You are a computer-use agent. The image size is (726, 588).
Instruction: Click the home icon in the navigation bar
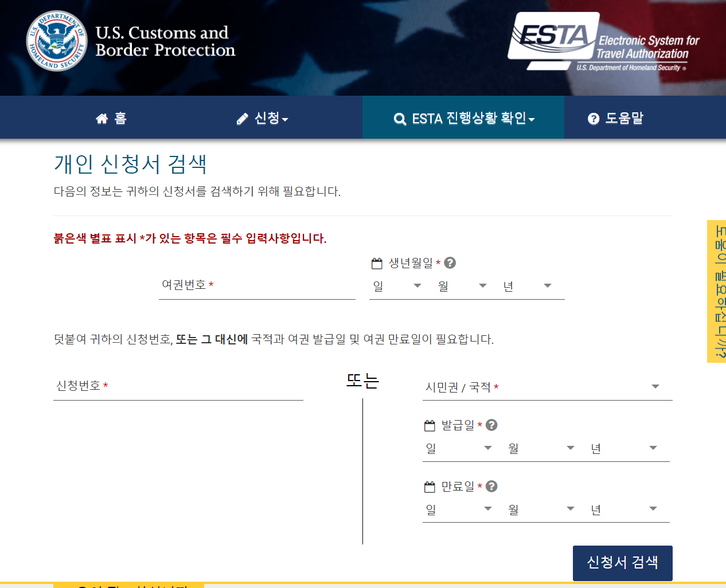point(101,117)
